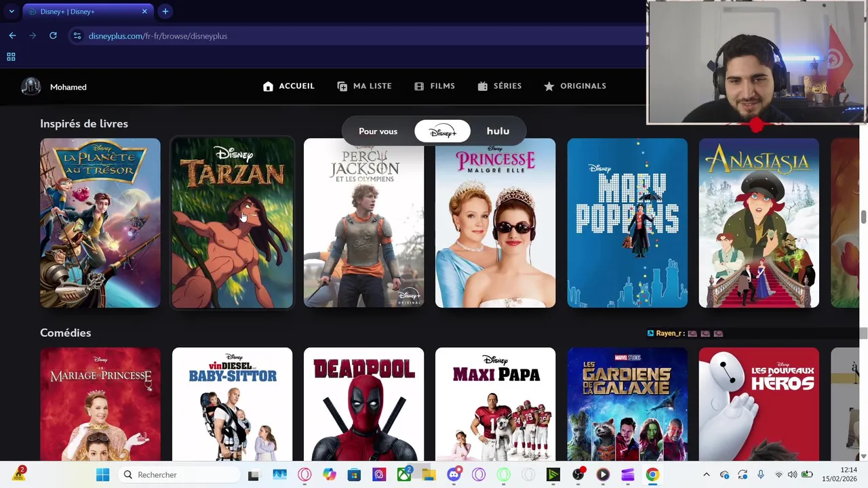Screen dimensions: 868x488
Task: Click the battery status tray icon
Action: tap(807, 475)
